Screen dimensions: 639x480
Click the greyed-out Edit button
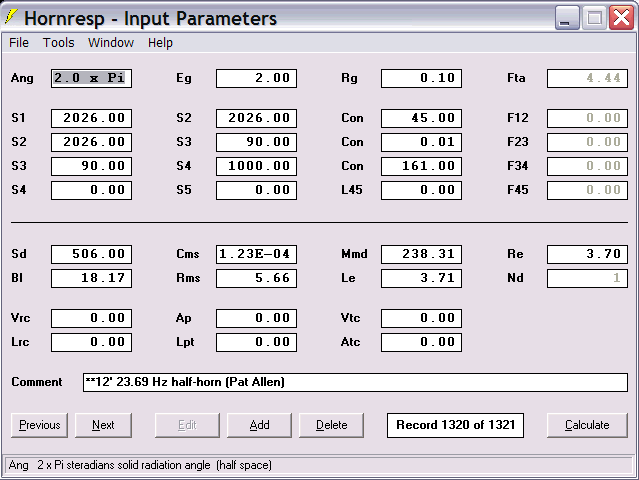[x=187, y=425]
